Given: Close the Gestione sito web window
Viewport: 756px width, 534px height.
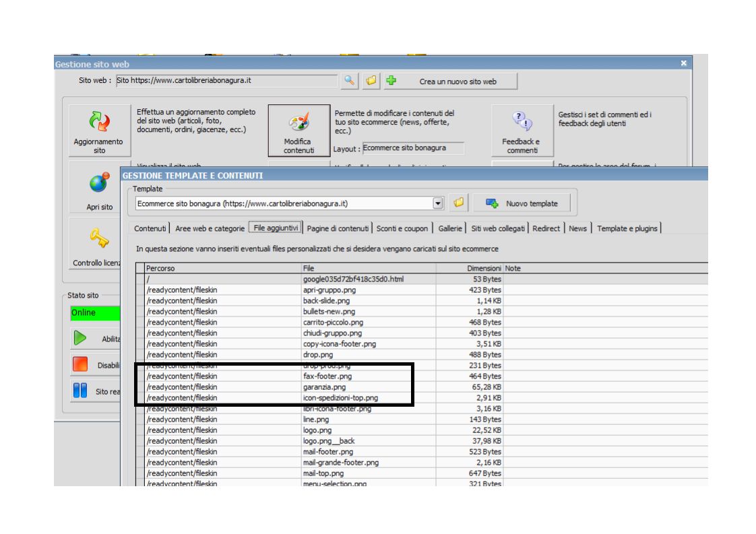Looking at the screenshot, I should pyautogui.click(x=684, y=63).
